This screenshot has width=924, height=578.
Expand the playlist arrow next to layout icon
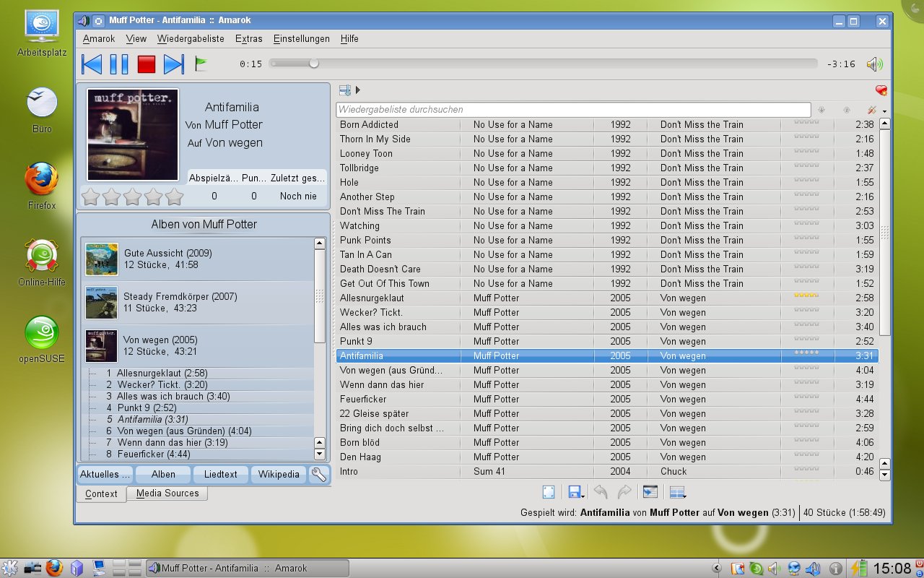click(x=358, y=90)
